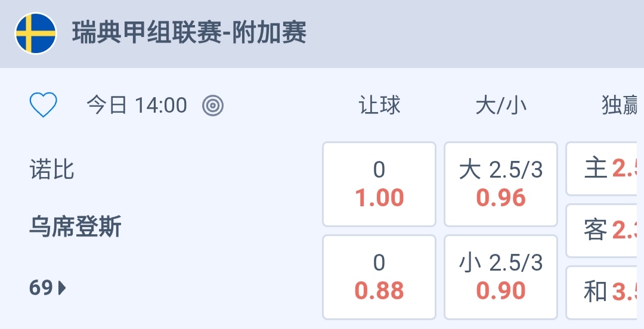Click the Sweden flag icon
This screenshot has height=329, width=644.
(x=36, y=33)
